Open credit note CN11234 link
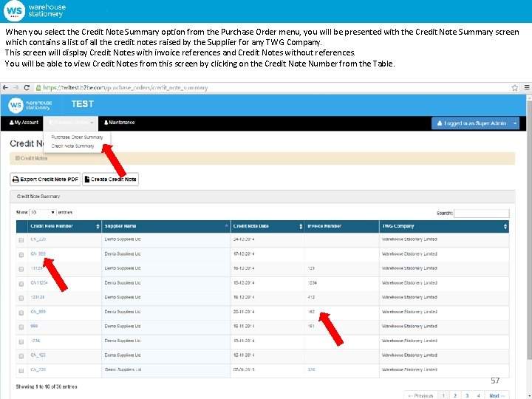This screenshot has height=399, width=532. point(39,282)
